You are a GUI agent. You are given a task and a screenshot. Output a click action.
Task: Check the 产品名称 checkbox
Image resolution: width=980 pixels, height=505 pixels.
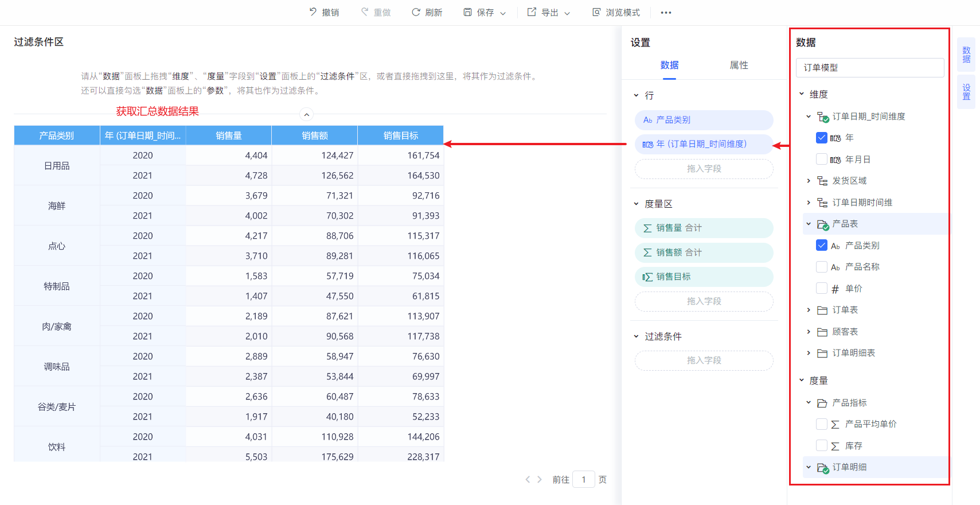[821, 267]
